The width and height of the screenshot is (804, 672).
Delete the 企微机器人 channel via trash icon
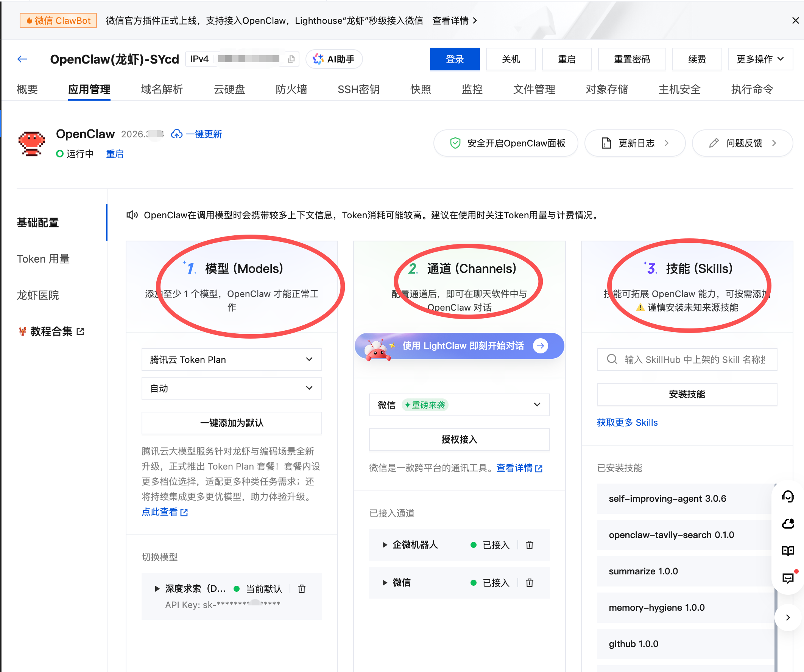[530, 545]
